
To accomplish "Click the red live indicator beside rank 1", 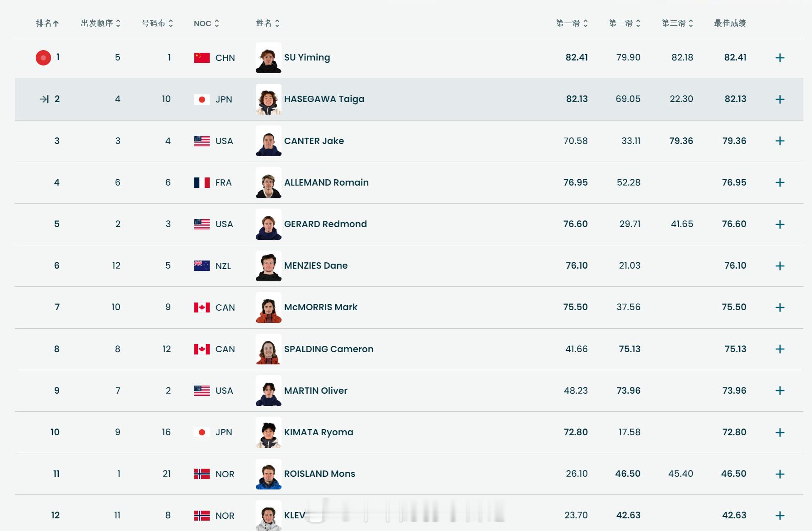I will pyautogui.click(x=43, y=58).
